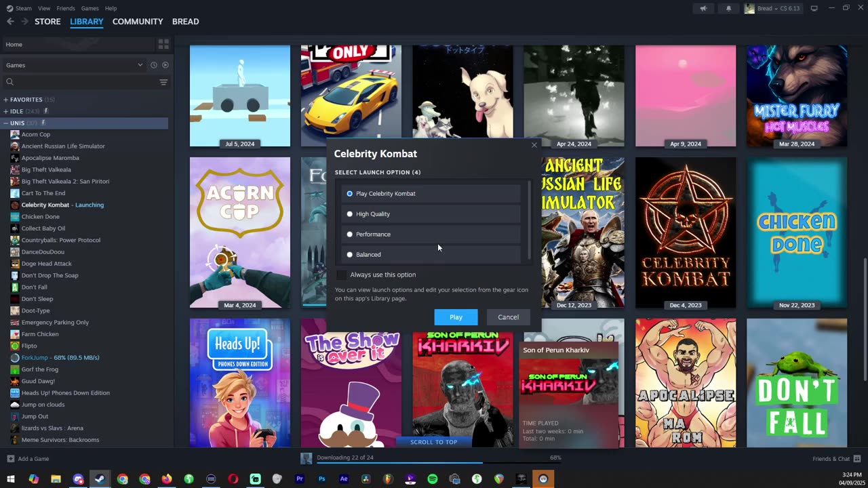This screenshot has width=868, height=488.
Task: Open the Steam icon in the taskbar
Action: (x=100, y=479)
